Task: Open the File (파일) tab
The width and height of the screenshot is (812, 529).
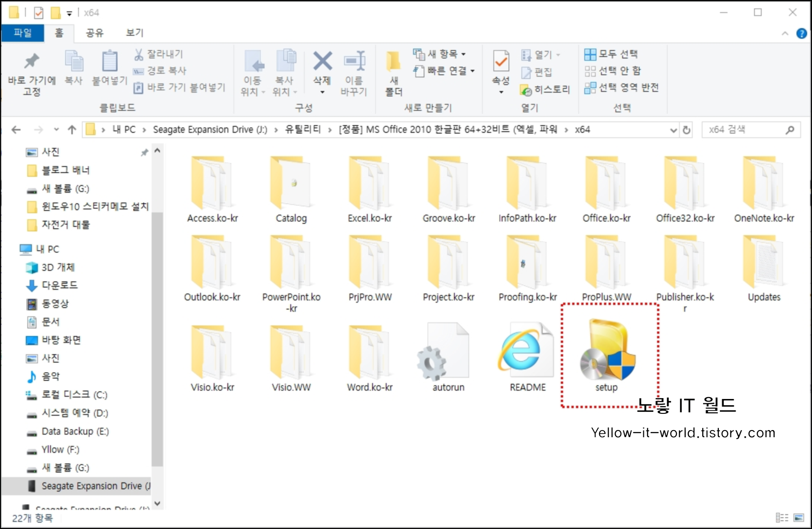Action: click(22, 32)
